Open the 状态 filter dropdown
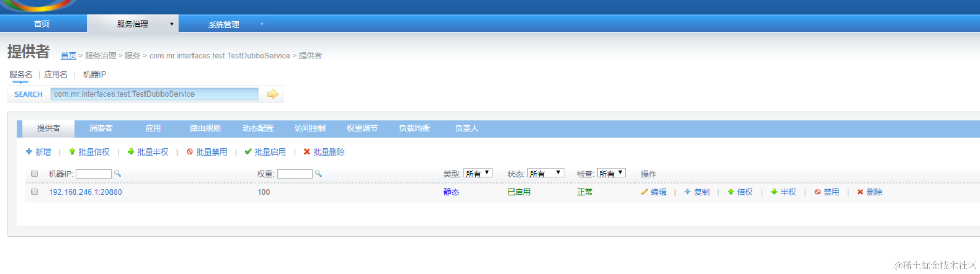Viewport: 980px width, 274px height. pyautogui.click(x=545, y=173)
